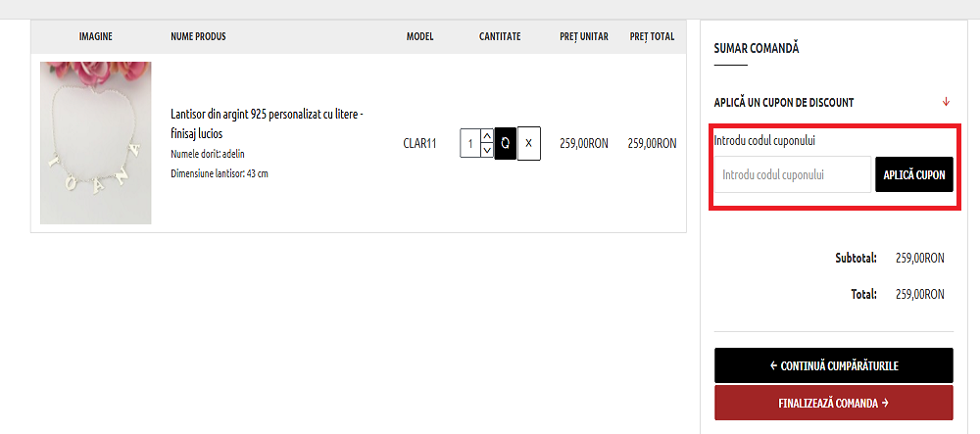Collapse the coupon section via the red arrow
The width and height of the screenshot is (980, 434).
click(x=946, y=102)
